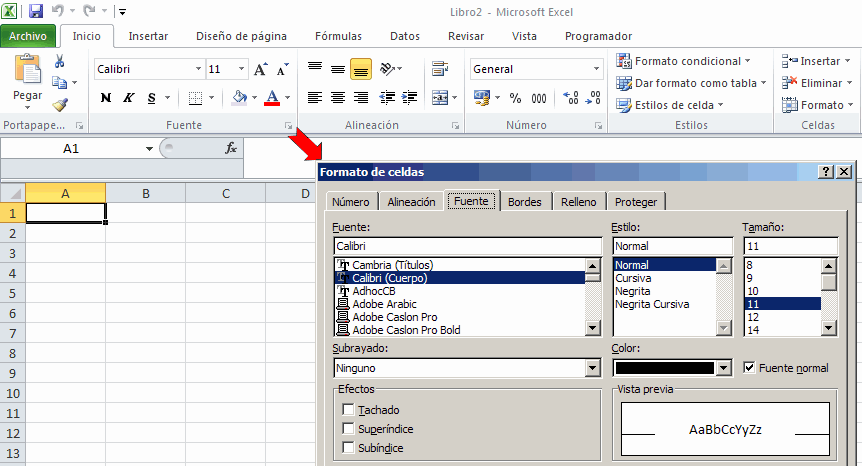
Task: Apply percent style with % icon
Action: pyautogui.click(x=515, y=98)
